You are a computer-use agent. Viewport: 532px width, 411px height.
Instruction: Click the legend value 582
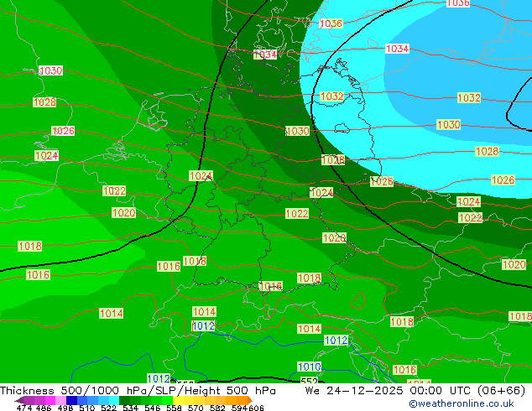217,408
